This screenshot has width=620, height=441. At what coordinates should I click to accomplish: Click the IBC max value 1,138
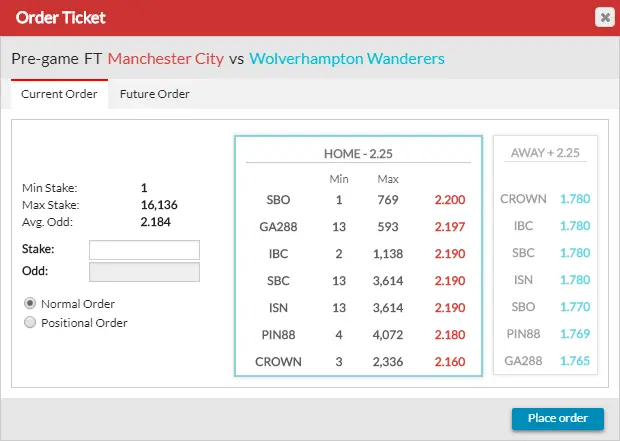pyautogui.click(x=388, y=254)
